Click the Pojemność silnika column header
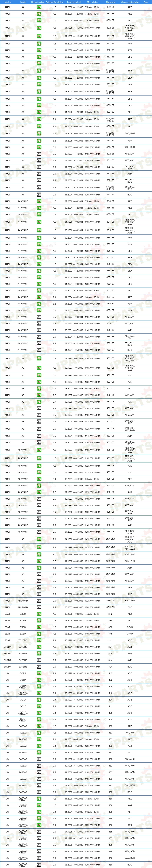This screenshot has width=152, height=868. [54, 2]
